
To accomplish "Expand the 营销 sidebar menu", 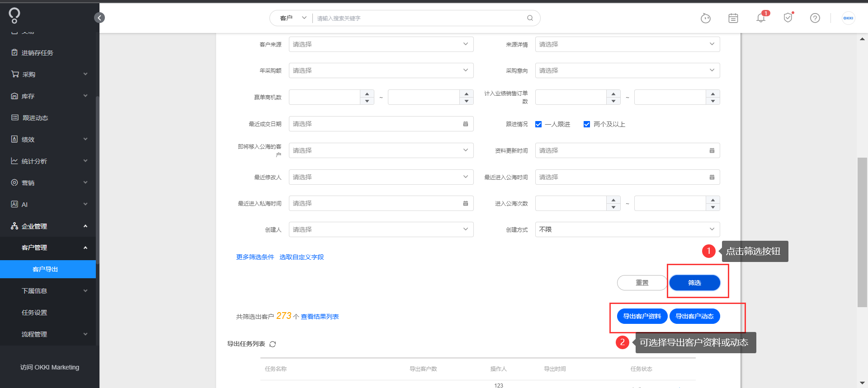I will tap(48, 183).
